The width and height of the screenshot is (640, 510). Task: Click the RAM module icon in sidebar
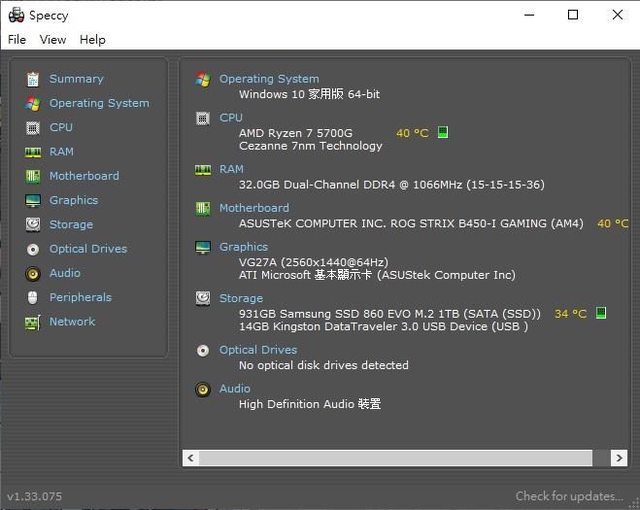pos(33,152)
